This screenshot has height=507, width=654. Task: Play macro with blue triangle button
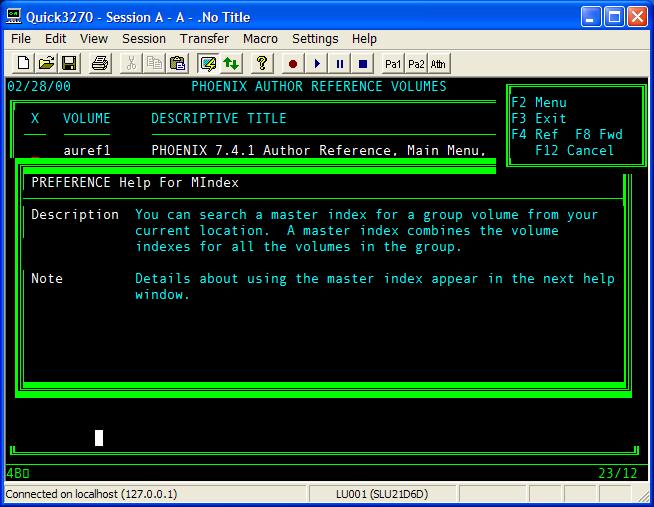317,64
